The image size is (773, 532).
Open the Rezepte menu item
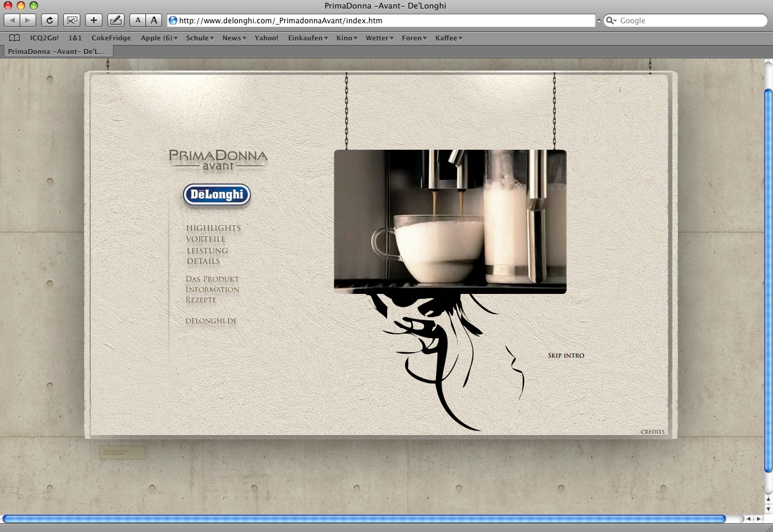click(x=201, y=300)
